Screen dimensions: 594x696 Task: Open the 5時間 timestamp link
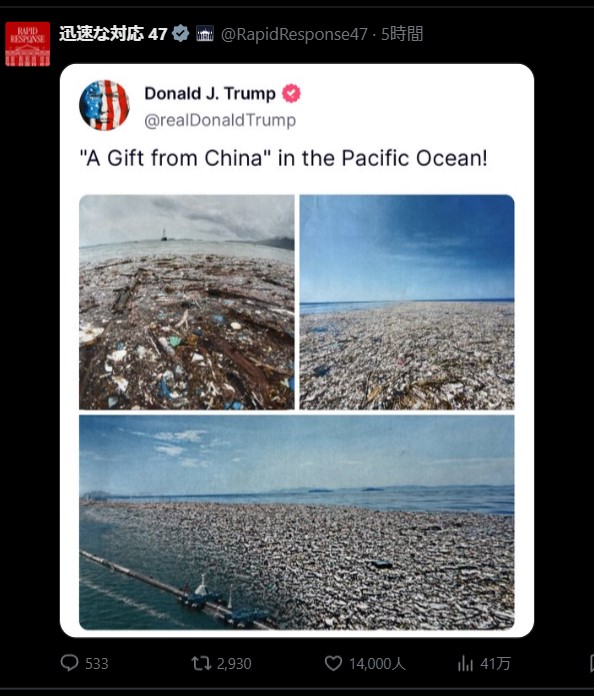pos(402,34)
